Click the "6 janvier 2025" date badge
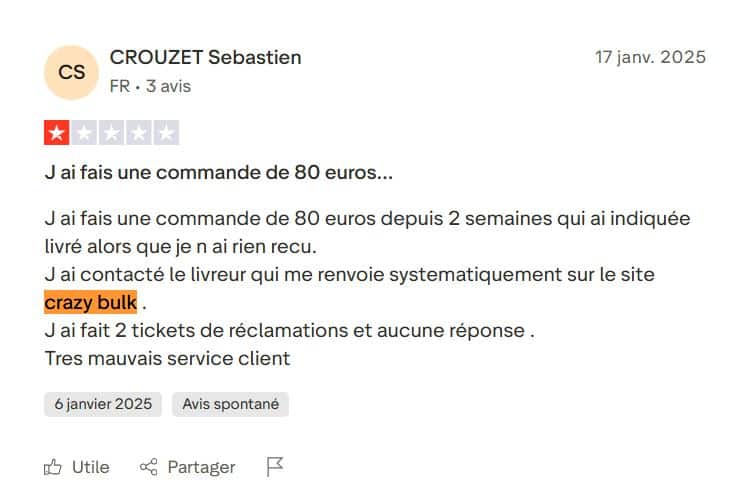The width and height of the screenshot is (754, 495). 103,404
